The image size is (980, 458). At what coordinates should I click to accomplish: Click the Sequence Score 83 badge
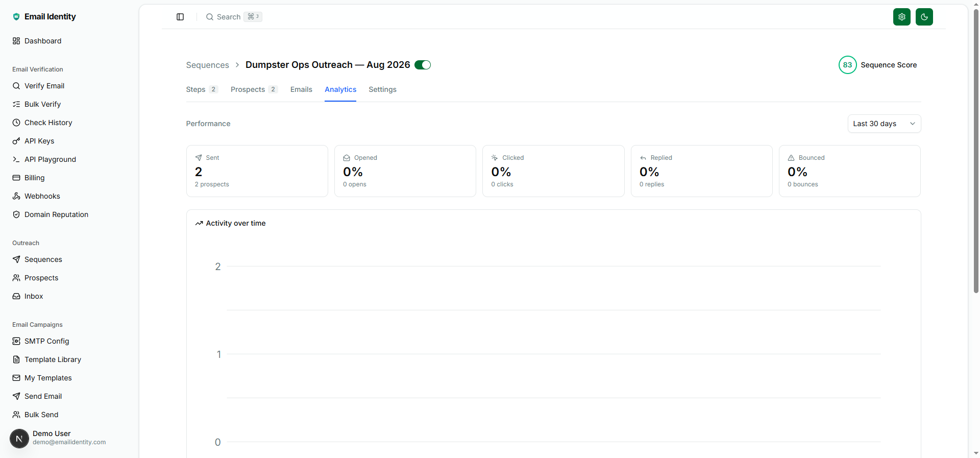847,65
